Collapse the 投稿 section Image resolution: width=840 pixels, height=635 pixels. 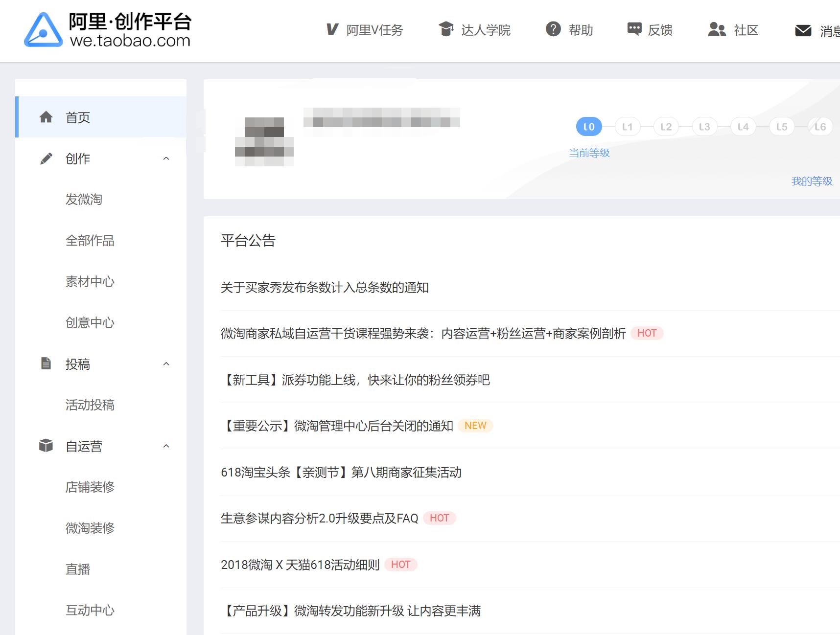coord(166,364)
